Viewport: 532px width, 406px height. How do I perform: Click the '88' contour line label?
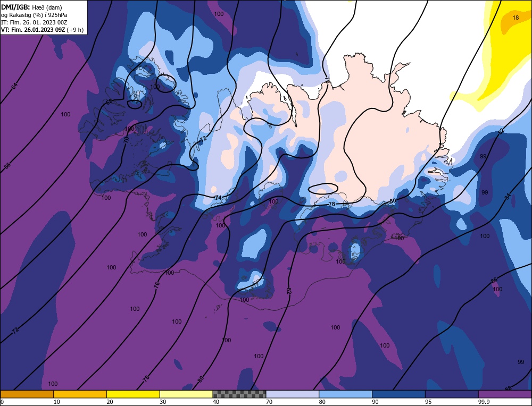click(508, 388)
